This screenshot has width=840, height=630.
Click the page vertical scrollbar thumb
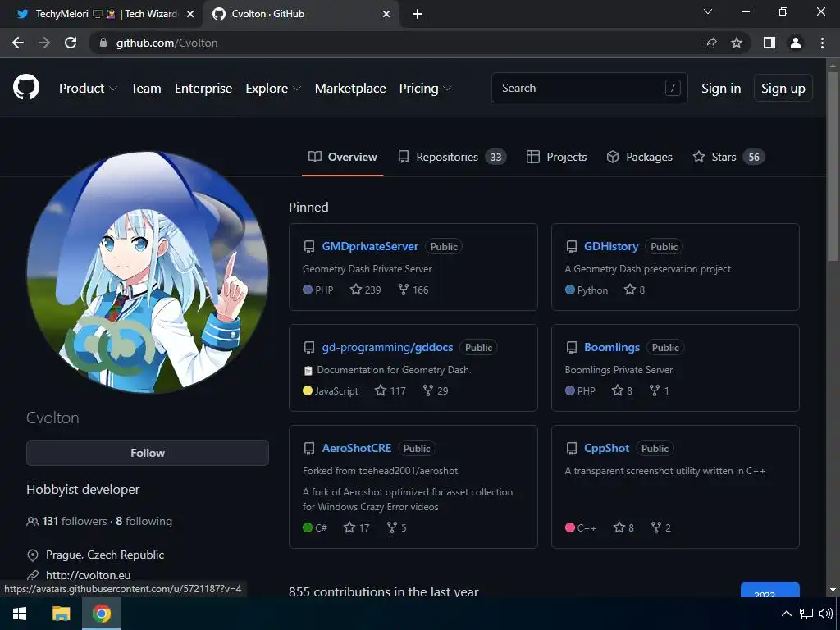coord(833,166)
